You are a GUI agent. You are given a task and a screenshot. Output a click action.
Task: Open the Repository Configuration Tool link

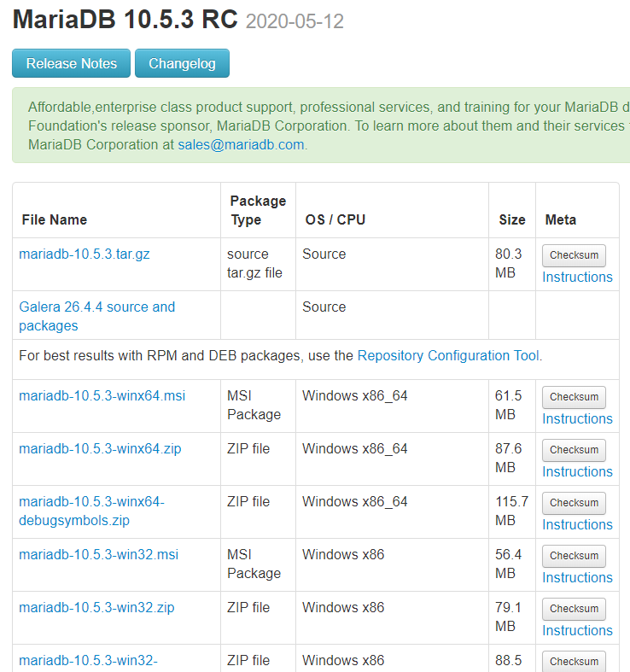(448, 356)
